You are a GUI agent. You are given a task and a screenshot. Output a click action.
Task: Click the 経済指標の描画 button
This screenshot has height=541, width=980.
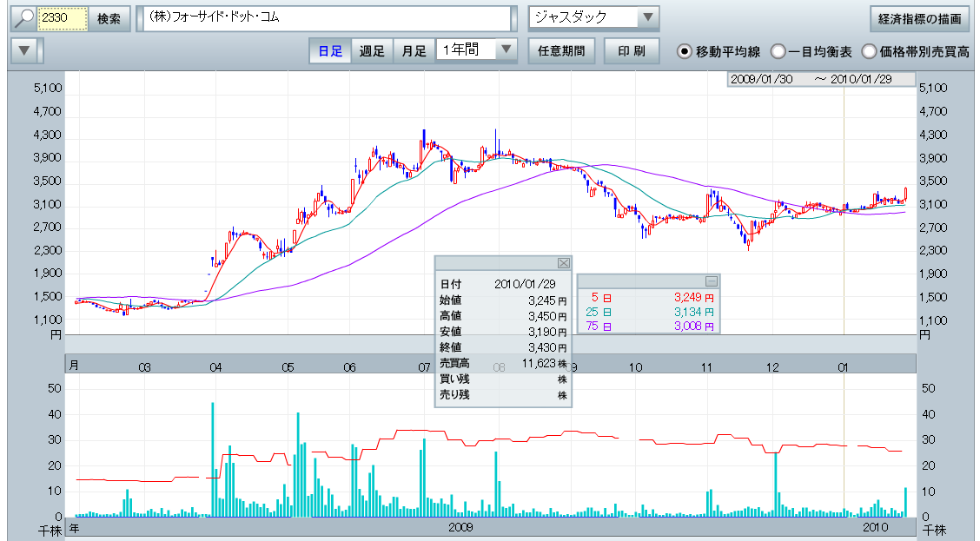pos(919,19)
